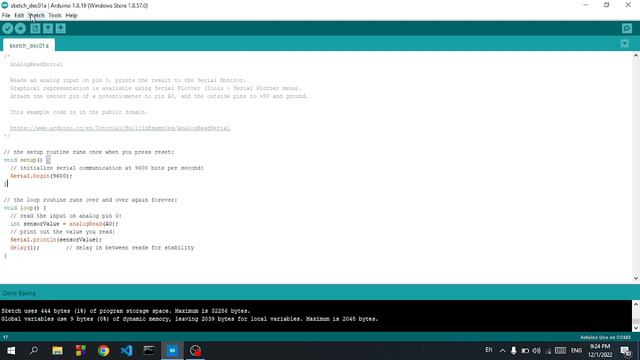Click the void setup() line
This screenshot has width=640, height=360.
point(27,160)
